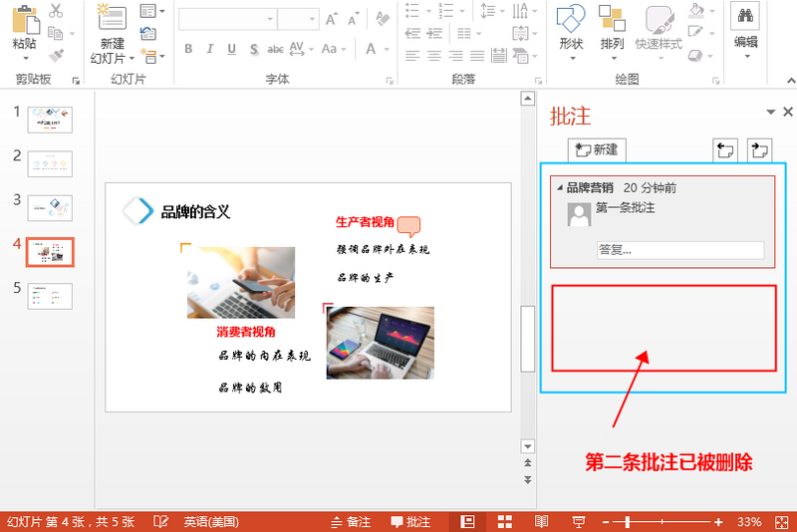
Task: Open the Font dialog launcher
Action: point(390,81)
